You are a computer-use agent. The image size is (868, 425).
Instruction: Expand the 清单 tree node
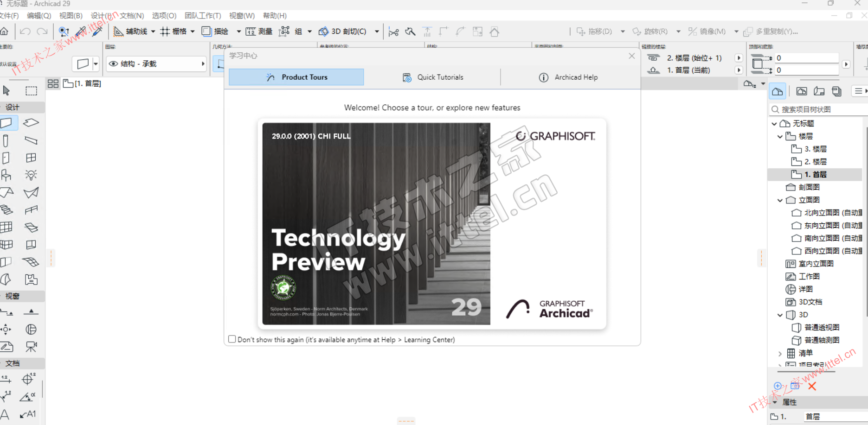[780, 353]
